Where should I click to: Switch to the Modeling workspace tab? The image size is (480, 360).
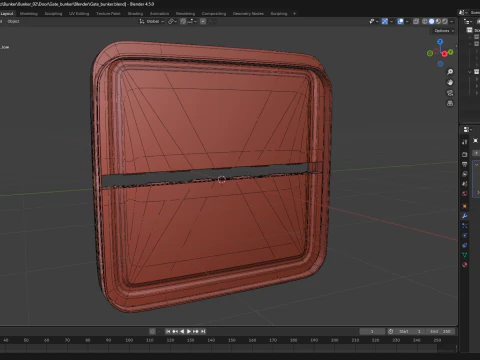(29, 14)
